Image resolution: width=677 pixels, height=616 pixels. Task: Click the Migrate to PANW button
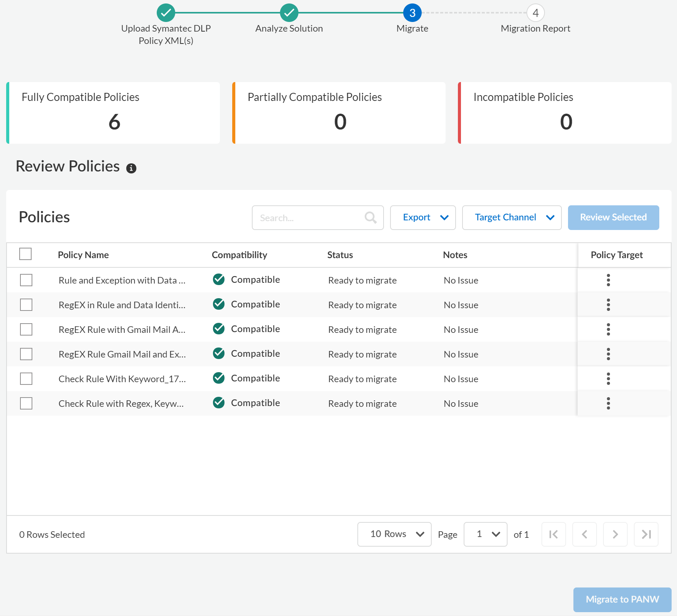pos(622,599)
